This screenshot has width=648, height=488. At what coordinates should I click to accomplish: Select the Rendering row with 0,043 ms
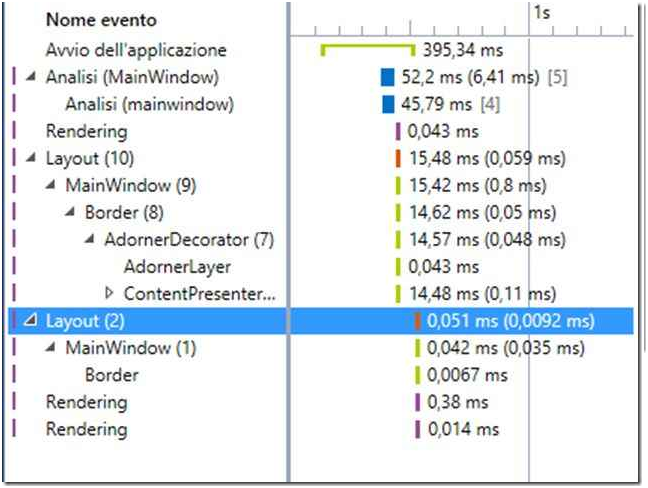click(x=321, y=131)
